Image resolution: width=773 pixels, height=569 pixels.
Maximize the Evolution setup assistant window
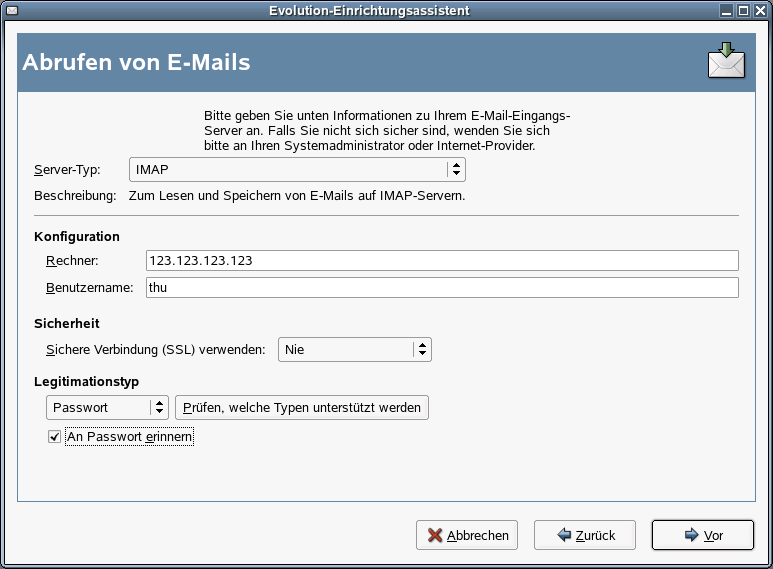click(x=743, y=10)
